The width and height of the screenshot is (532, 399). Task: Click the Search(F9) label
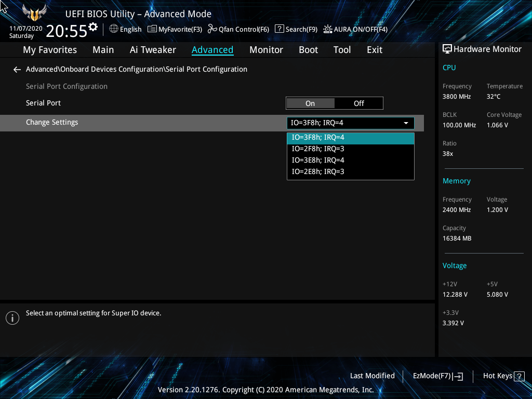[x=301, y=29]
